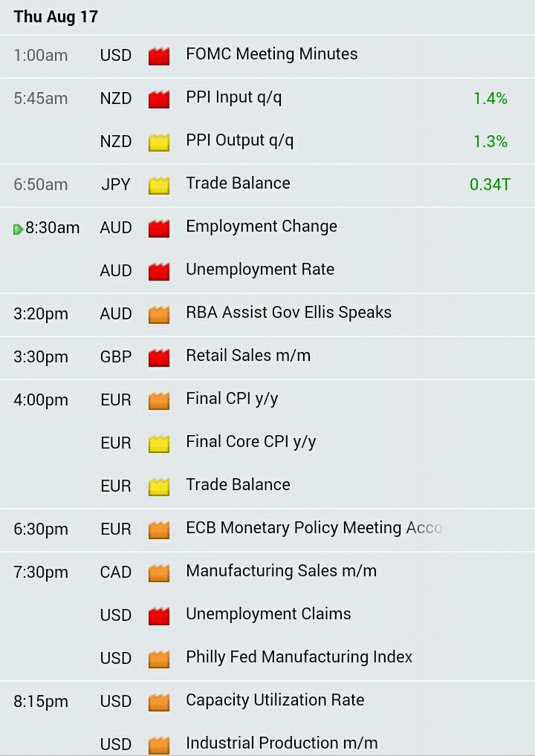Image resolution: width=535 pixels, height=756 pixels.
Task: Click the 0.34T Trade Balance value
Action: [489, 185]
